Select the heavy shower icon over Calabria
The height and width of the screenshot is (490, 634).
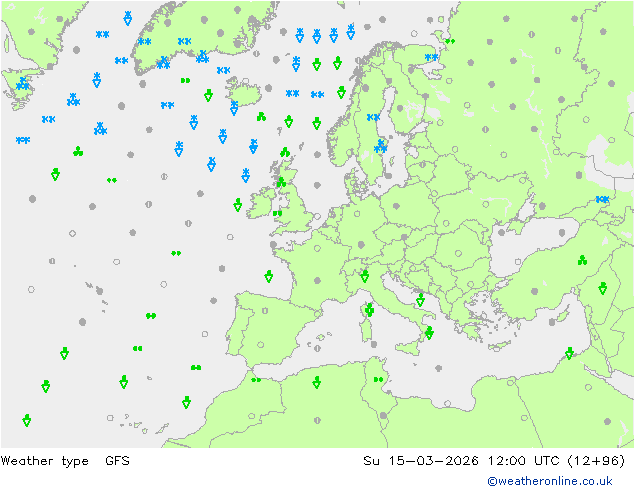pos(429,333)
